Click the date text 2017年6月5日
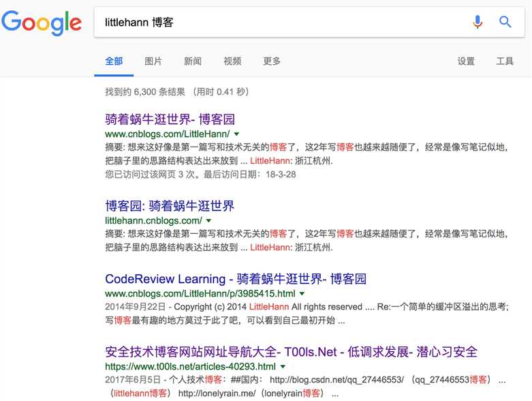Screen dimensions: 532x401 [132, 380]
